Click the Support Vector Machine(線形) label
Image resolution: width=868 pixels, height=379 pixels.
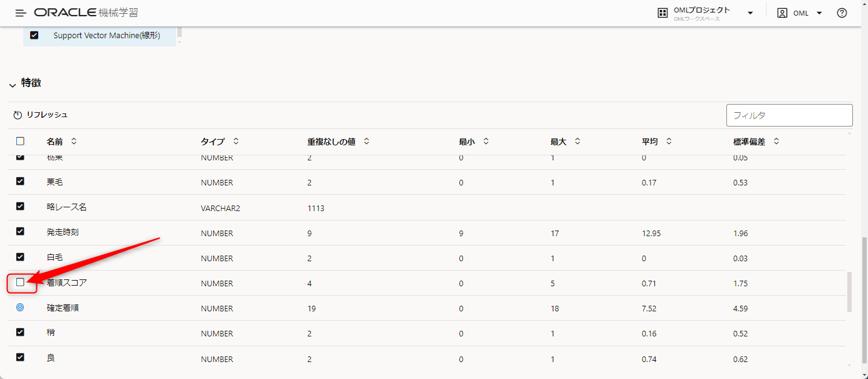[107, 36]
